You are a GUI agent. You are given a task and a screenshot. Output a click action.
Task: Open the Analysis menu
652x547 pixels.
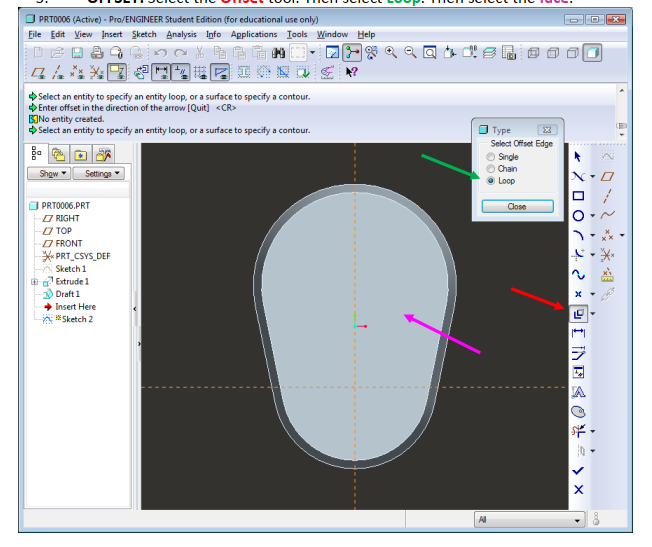[x=181, y=34]
